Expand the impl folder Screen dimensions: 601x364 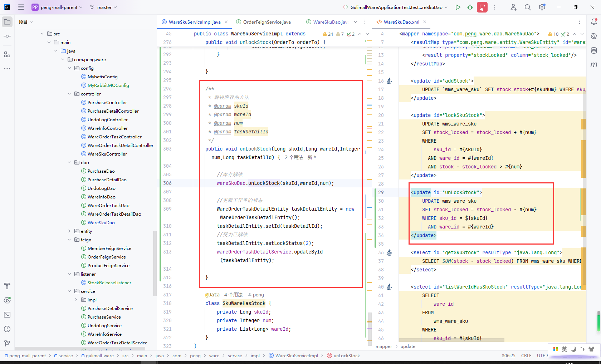[x=76, y=300]
